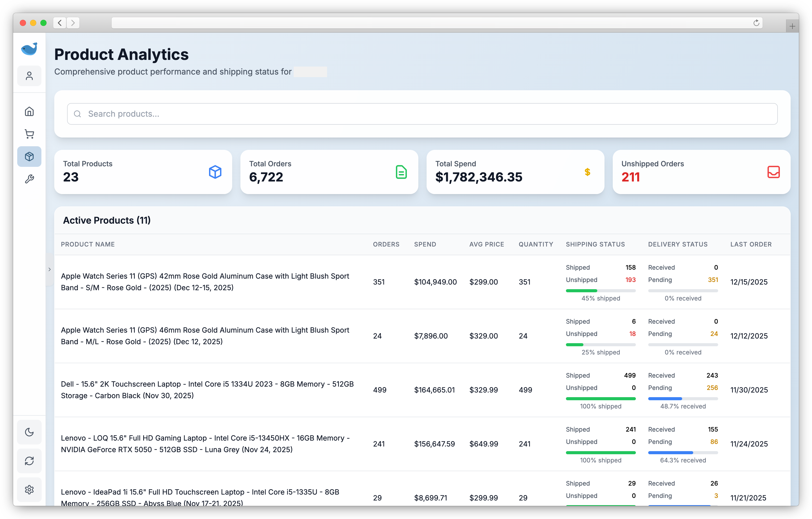Click the blue cube icon on Total Products card

point(215,172)
